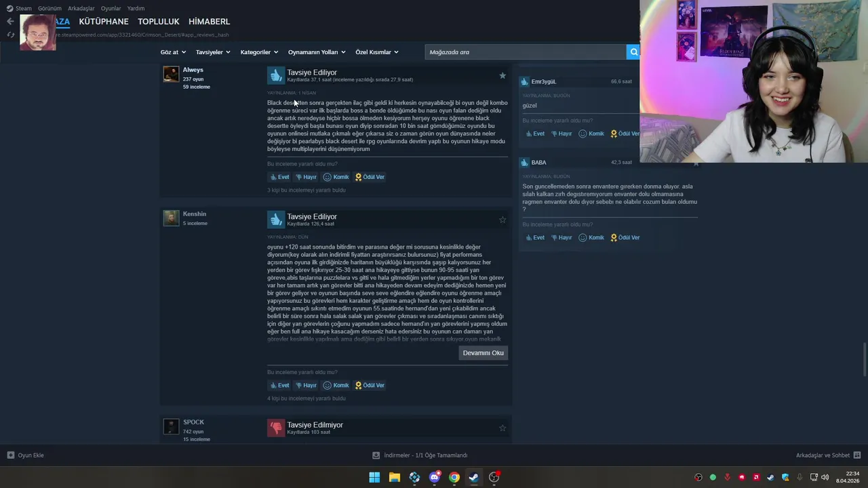Open the Oyunlar menu
Screen dimensions: 868x488
tap(111, 9)
